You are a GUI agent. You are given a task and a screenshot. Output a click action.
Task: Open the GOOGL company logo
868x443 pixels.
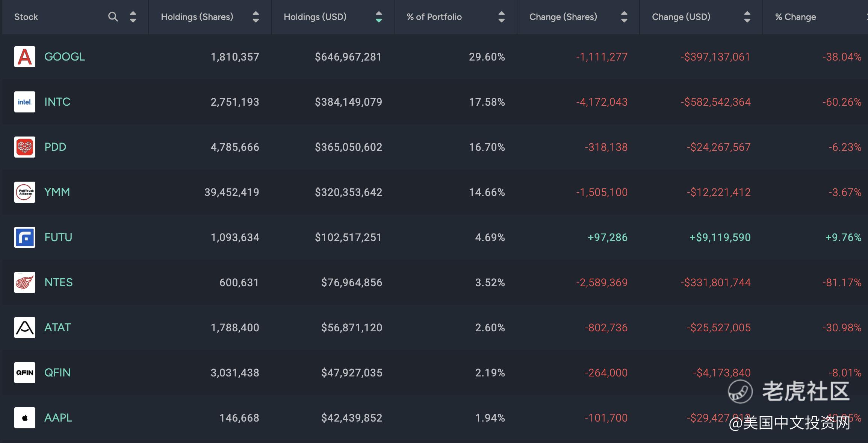[x=25, y=57]
